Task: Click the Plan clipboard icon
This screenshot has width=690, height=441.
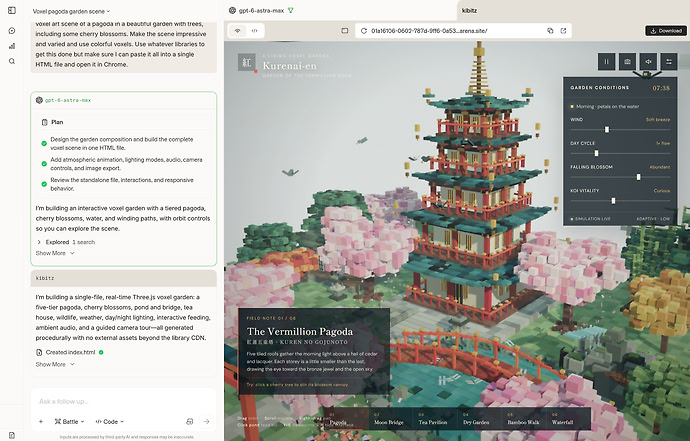Action: click(44, 122)
